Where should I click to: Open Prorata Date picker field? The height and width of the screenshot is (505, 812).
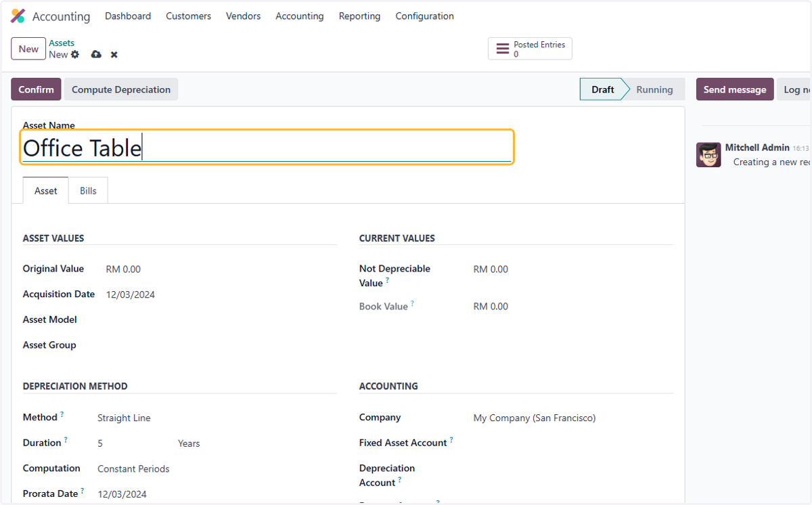click(217, 494)
